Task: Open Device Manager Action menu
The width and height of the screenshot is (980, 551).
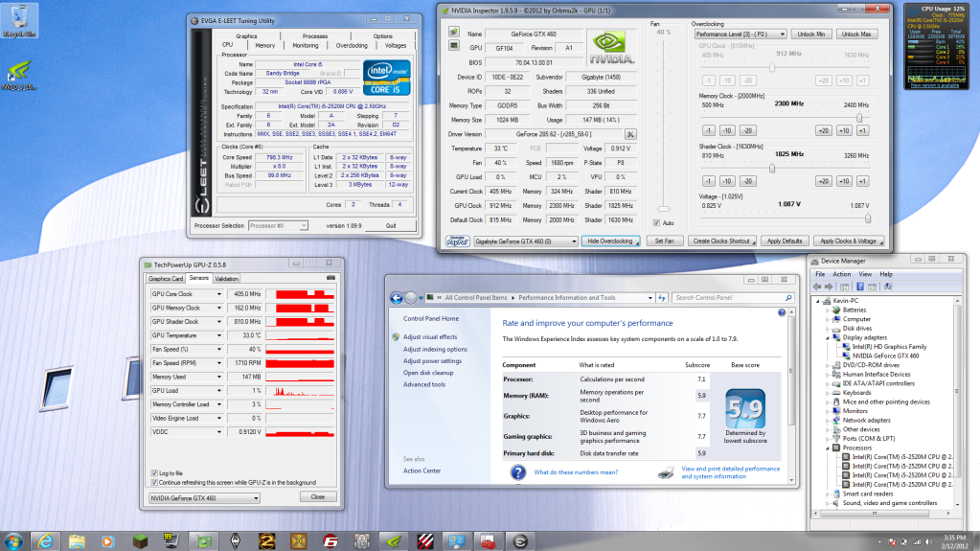Action: [x=841, y=275]
